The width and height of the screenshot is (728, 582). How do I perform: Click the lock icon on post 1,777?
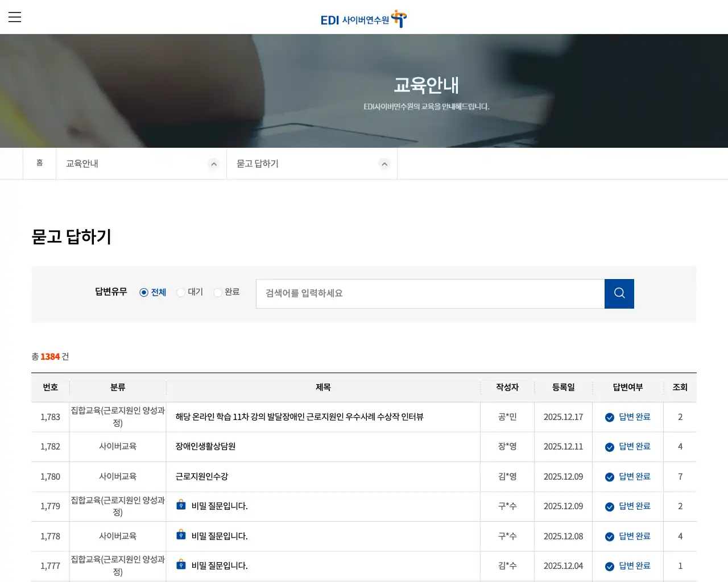(x=181, y=566)
